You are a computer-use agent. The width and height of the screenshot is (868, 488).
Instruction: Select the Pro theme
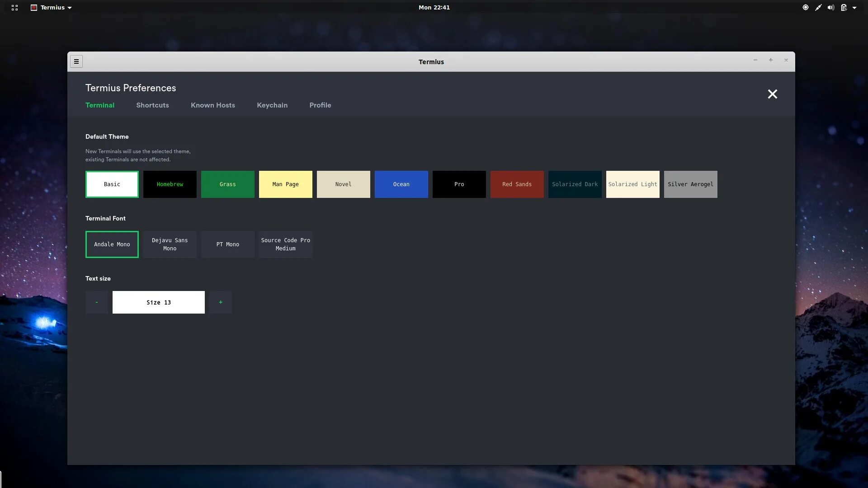click(x=459, y=184)
